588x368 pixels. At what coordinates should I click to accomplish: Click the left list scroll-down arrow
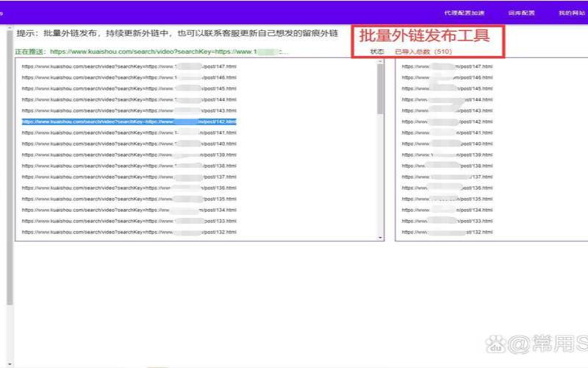[x=380, y=238]
